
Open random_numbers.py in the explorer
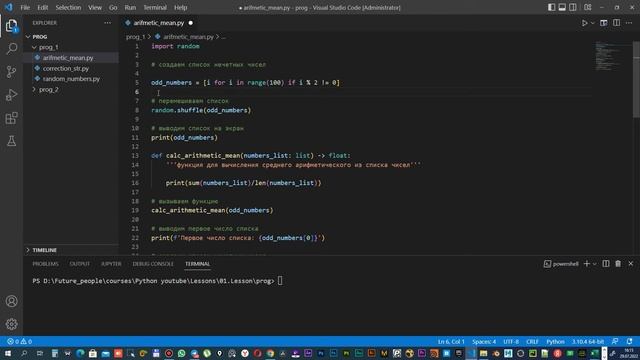click(71, 79)
